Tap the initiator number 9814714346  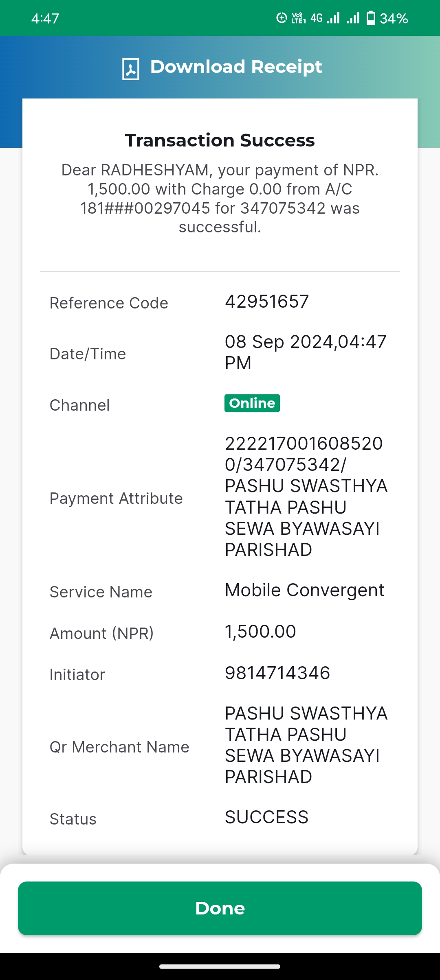pyautogui.click(x=277, y=673)
